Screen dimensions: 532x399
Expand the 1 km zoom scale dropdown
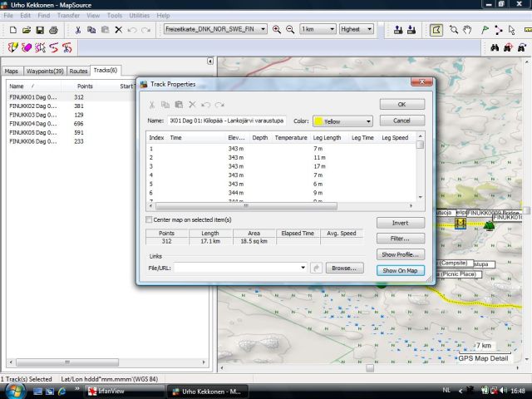[x=317, y=29]
